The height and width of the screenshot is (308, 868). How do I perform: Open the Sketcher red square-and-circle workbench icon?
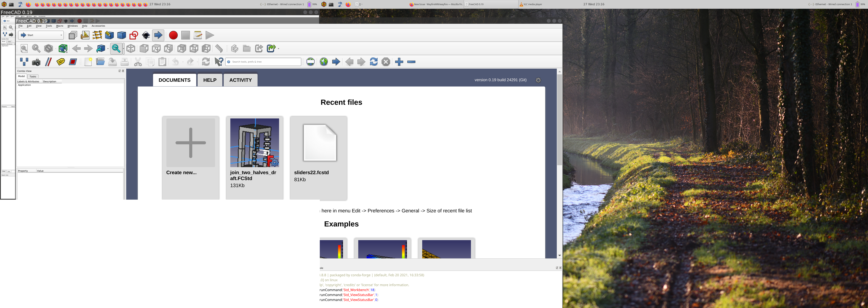coord(134,35)
